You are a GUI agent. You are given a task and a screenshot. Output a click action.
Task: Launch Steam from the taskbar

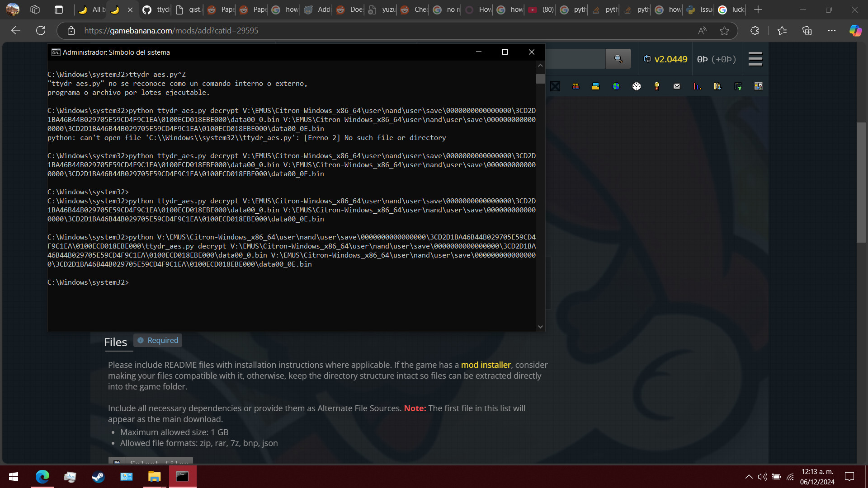pos(98,477)
